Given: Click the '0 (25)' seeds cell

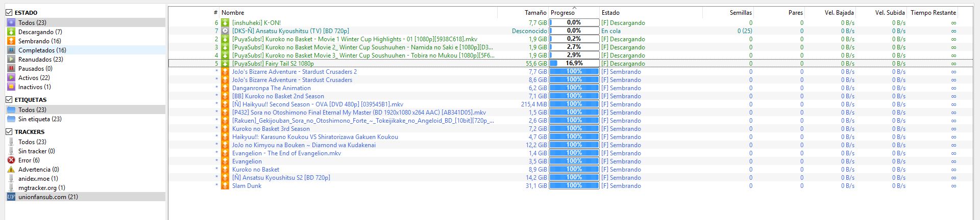Looking at the screenshot, I should click(745, 31).
